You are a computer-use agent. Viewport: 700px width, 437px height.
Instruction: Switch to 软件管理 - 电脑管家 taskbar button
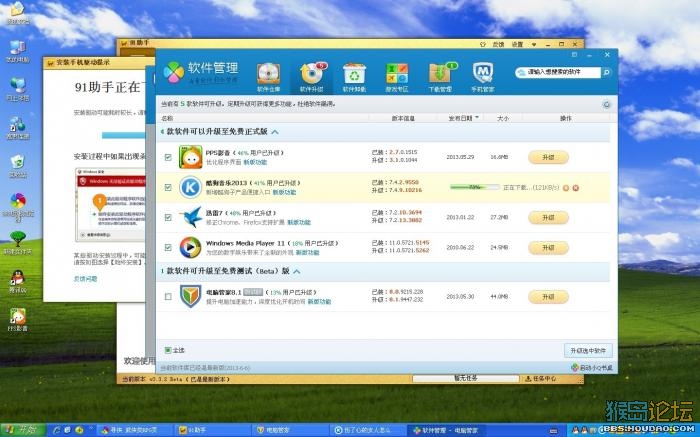pyautogui.click(x=445, y=430)
